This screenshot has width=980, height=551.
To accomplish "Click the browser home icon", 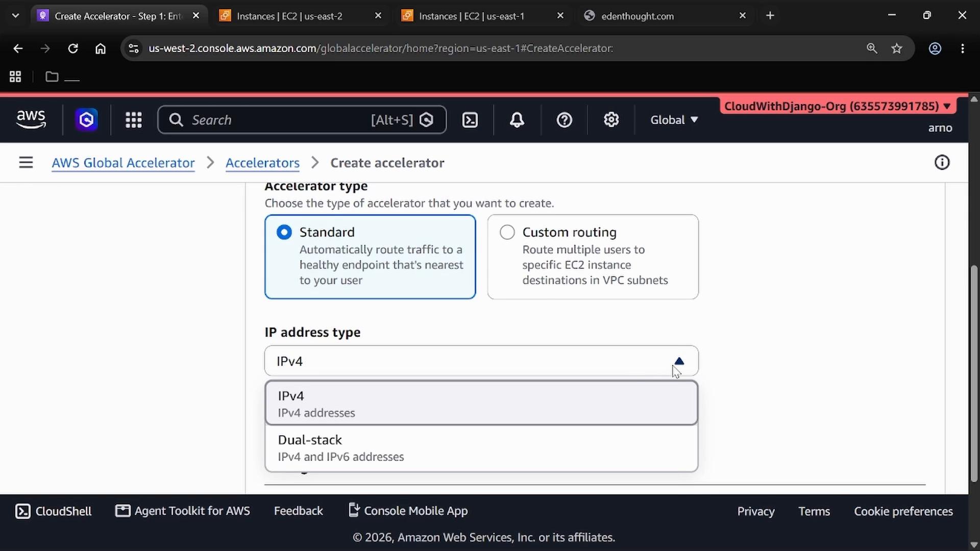I will click(x=101, y=48).
